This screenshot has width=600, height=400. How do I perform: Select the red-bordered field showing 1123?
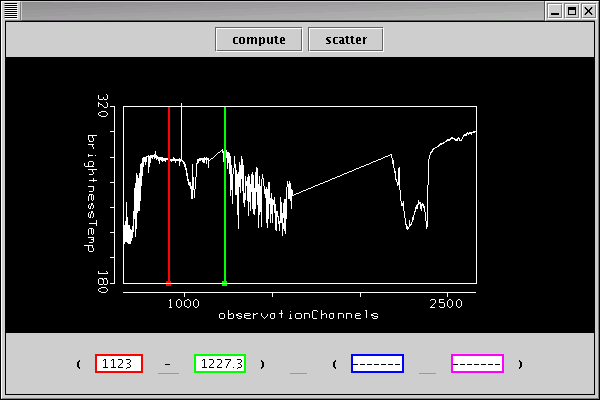pos(119,363)
